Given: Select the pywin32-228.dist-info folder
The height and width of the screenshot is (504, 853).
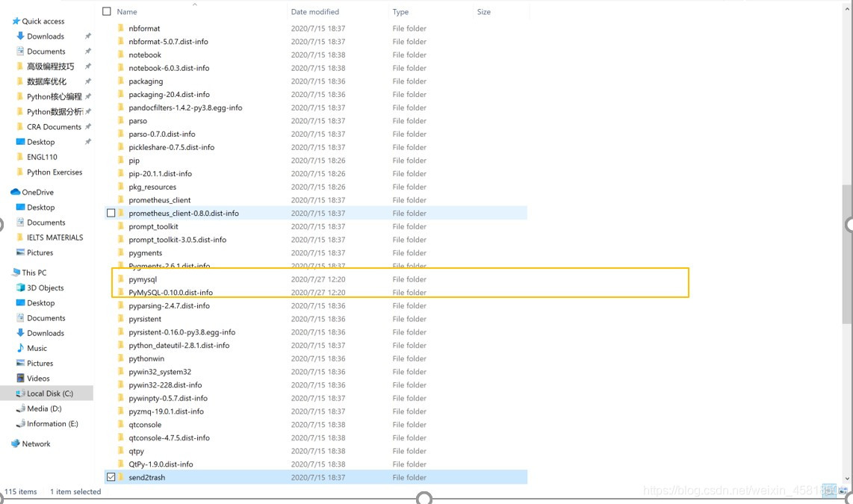Looking at the screenshot, I should click(165, 385).
